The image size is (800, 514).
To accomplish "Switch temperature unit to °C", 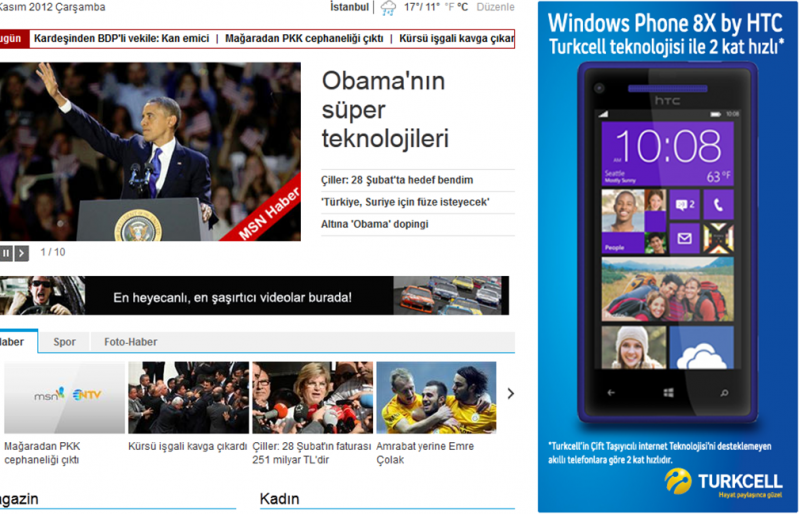I will coord(462,7).
